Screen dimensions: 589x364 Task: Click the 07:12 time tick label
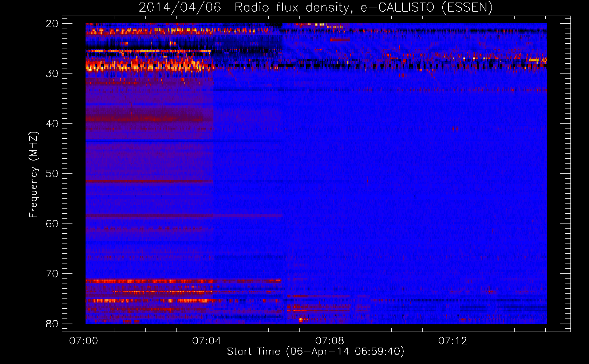tap(452, 341)
